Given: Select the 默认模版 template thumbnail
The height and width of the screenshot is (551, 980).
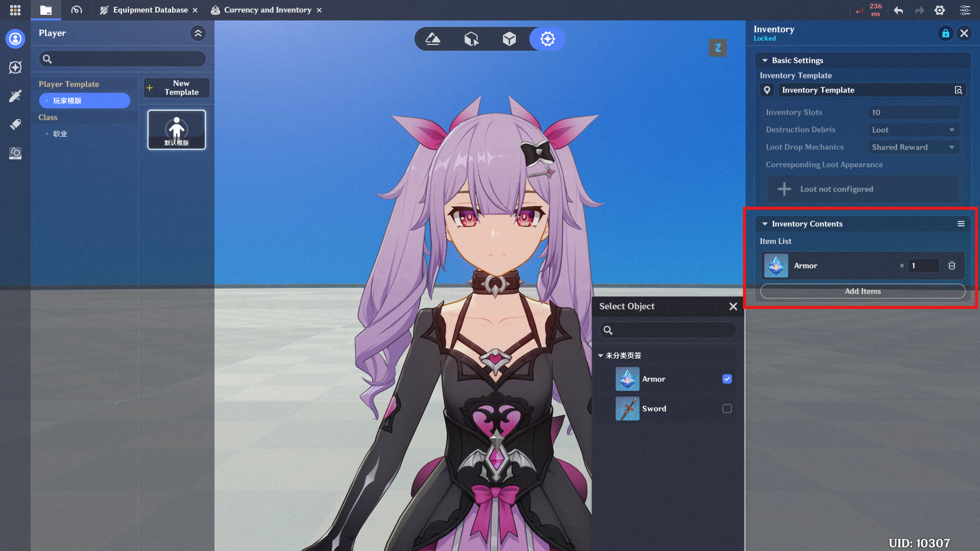Looking at the screenshot, I should (177, 130).
